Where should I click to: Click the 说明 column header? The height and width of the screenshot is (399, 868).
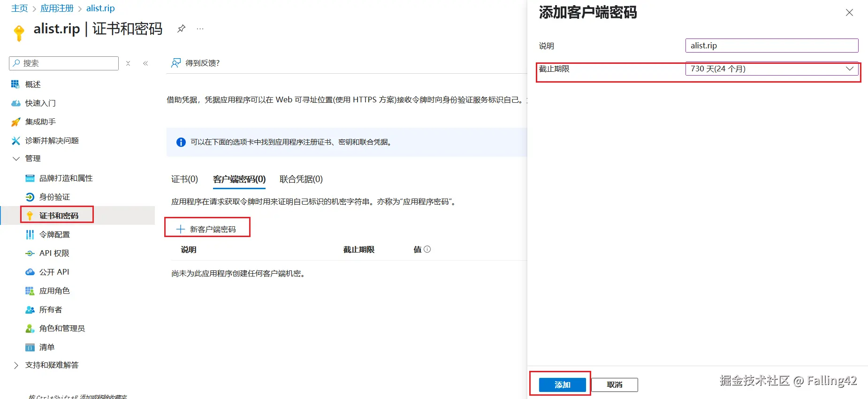coord(189,250)
